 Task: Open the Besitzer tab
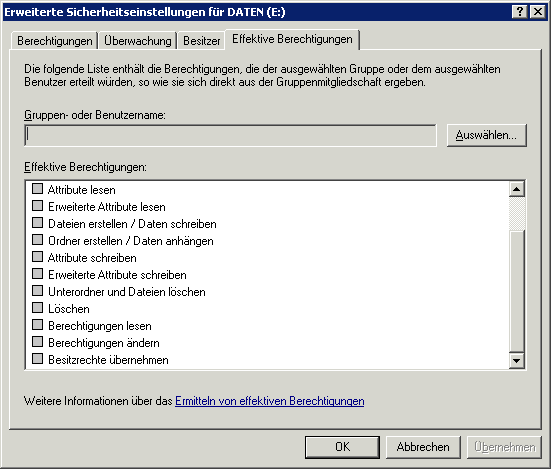201,41
